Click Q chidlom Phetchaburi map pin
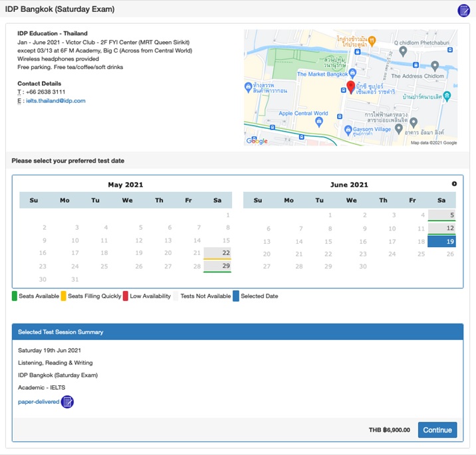This screenshot has width=476, height=455. 403,51
